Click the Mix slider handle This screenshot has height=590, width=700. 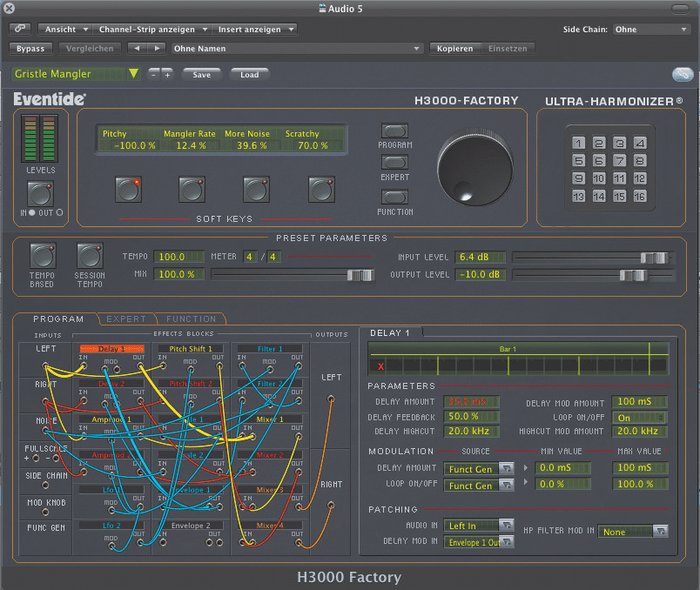[x=360, y=275]
